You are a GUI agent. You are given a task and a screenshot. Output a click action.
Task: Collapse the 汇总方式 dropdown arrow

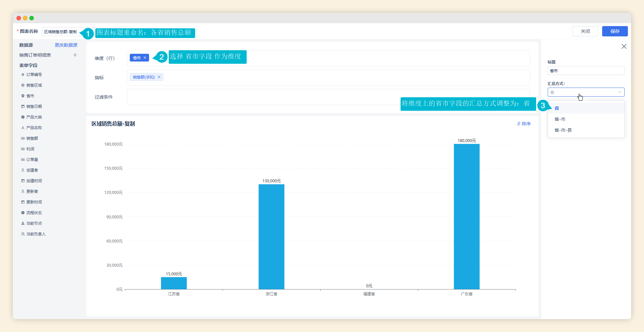(x=620, y=92)
